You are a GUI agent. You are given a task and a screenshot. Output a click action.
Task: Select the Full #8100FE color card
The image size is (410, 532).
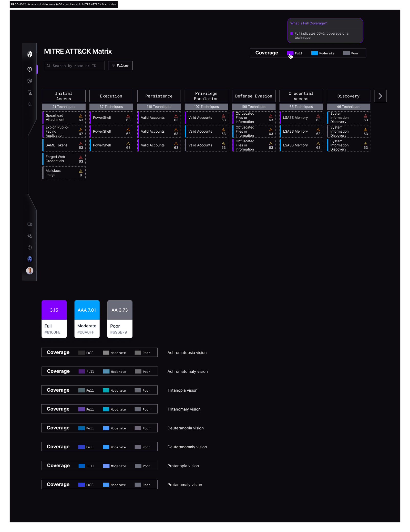click(x=54, y=319)
